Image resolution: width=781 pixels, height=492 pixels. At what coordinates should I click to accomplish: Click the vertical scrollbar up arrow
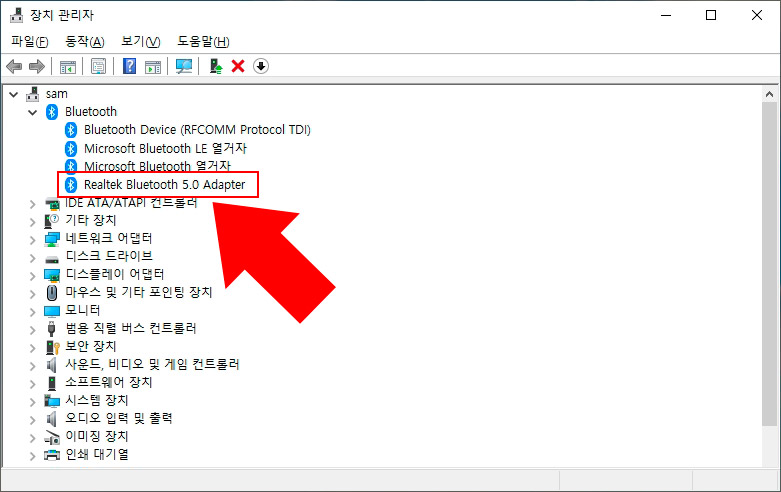[x=769, y=94]
